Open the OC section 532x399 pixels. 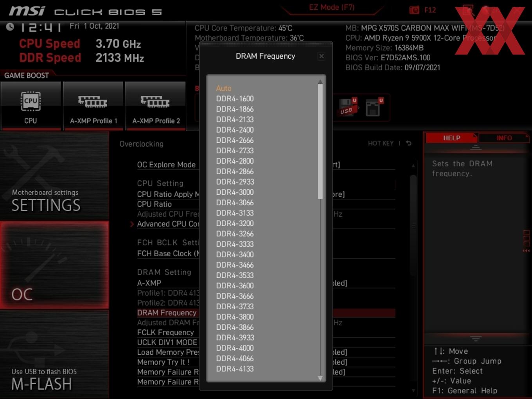point(54,265)
